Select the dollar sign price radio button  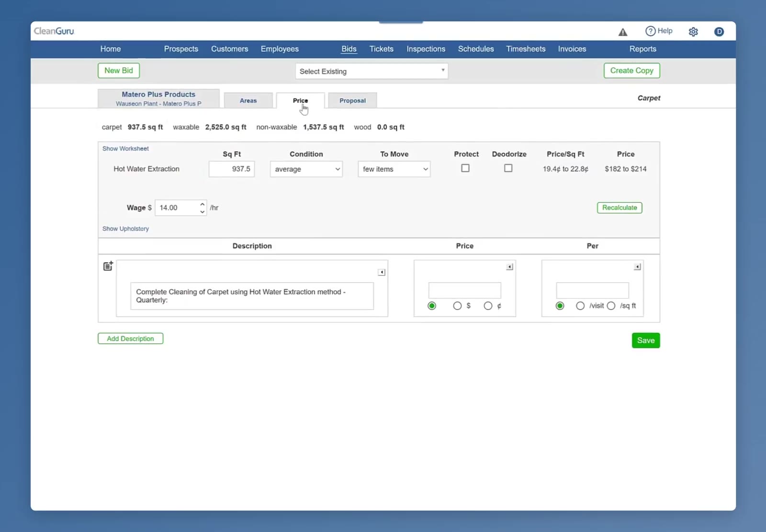point(457,306)
